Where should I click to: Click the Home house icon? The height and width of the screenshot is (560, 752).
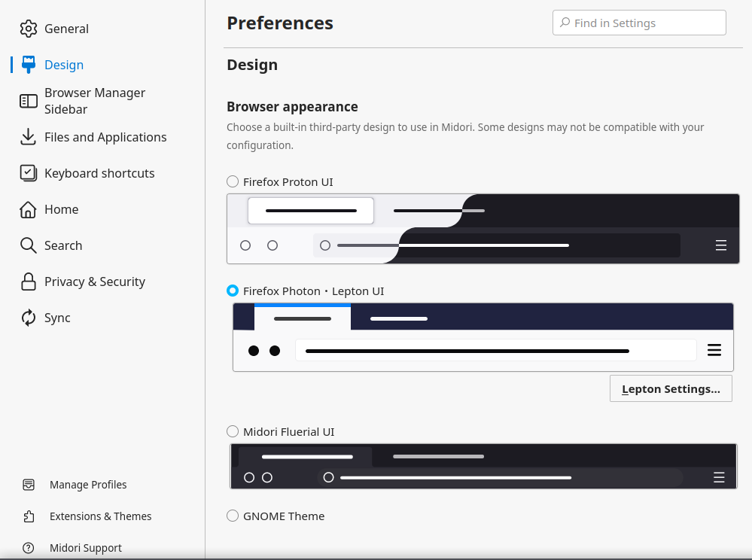point(29,209)
